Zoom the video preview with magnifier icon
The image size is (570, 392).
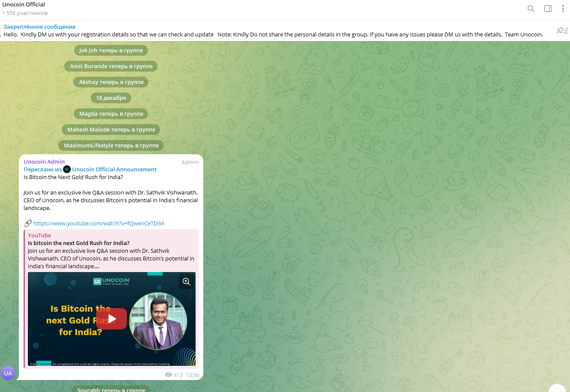pos(186,281)
